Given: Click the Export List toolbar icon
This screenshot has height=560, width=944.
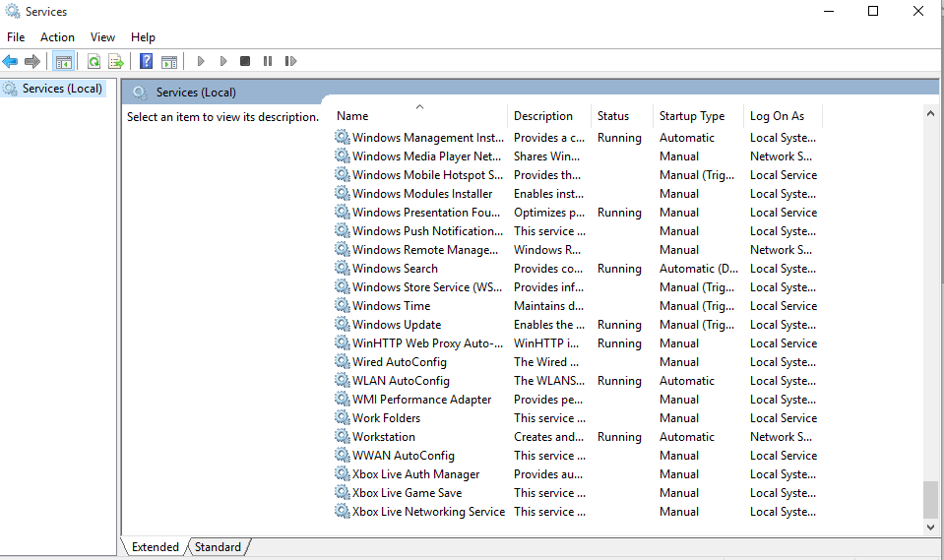Looking at the screenshot, I should (x=115, y=61).
